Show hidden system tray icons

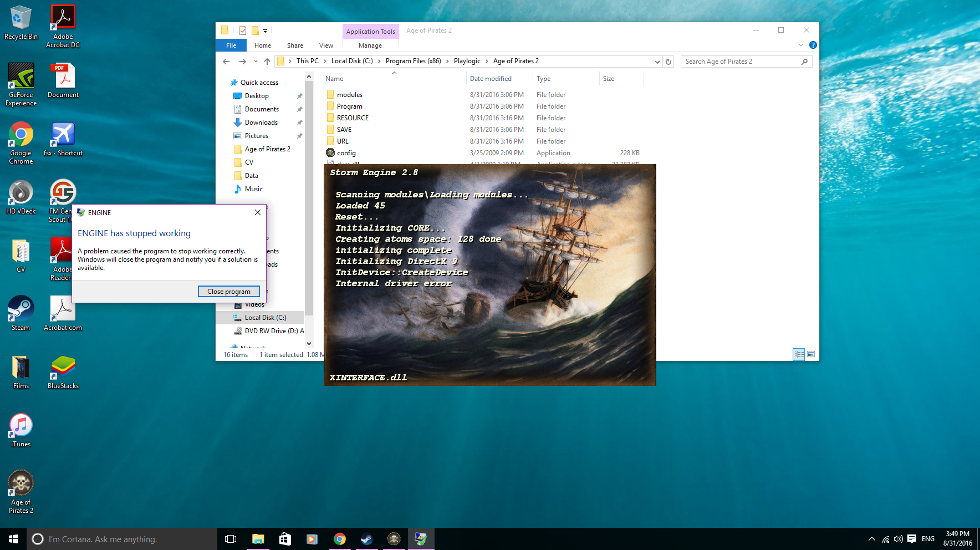(871, 539)
